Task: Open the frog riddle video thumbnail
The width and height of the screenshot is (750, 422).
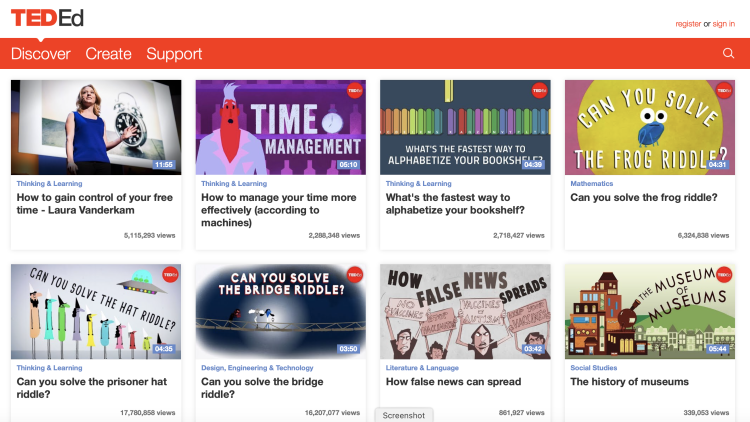Action: [650, 127]
